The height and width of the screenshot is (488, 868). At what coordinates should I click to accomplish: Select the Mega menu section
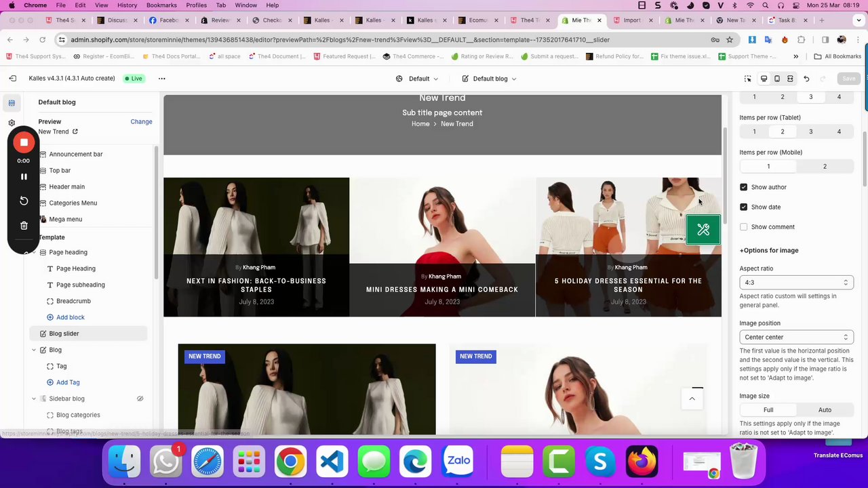tap(66, 220)
